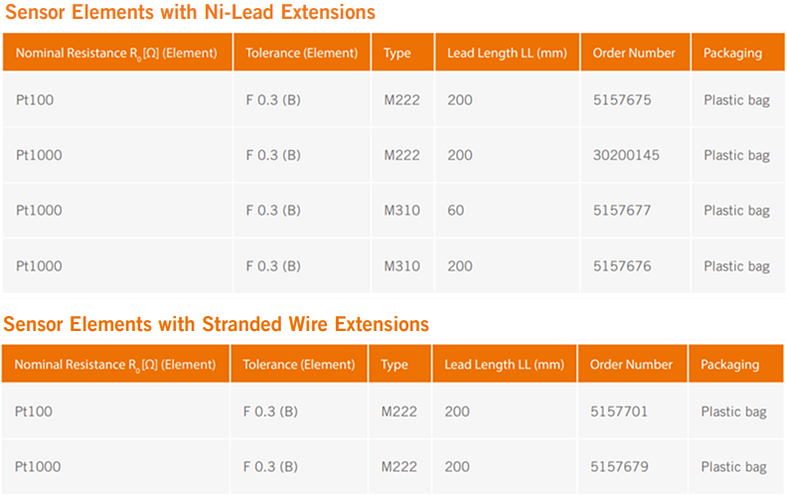This screenshot has width=787, height=496.
Task: Click the Plastic bag cell in the 30200145 row
Action: pyautogui.click(x=737, y=155)
